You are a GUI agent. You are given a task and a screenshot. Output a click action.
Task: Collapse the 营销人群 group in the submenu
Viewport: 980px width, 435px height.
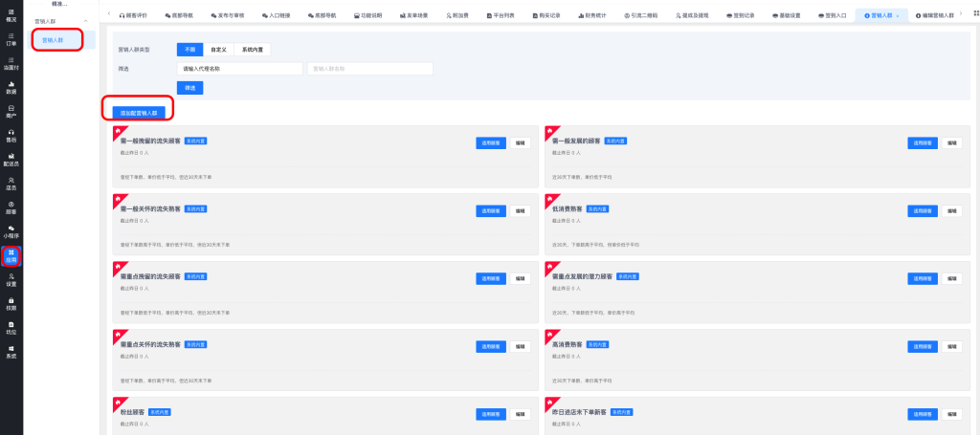pyautogui.click(x=84, y=20)
